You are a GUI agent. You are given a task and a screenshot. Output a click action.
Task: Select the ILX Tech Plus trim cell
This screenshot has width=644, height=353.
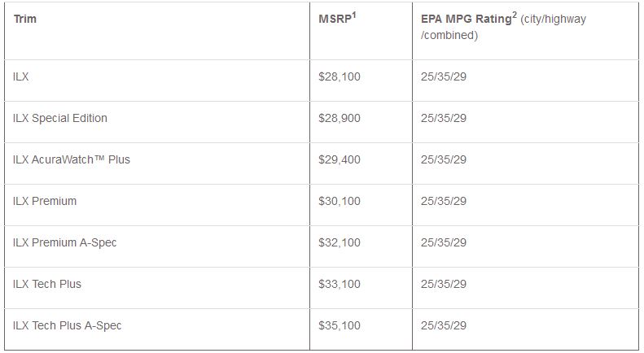[47, 284]
